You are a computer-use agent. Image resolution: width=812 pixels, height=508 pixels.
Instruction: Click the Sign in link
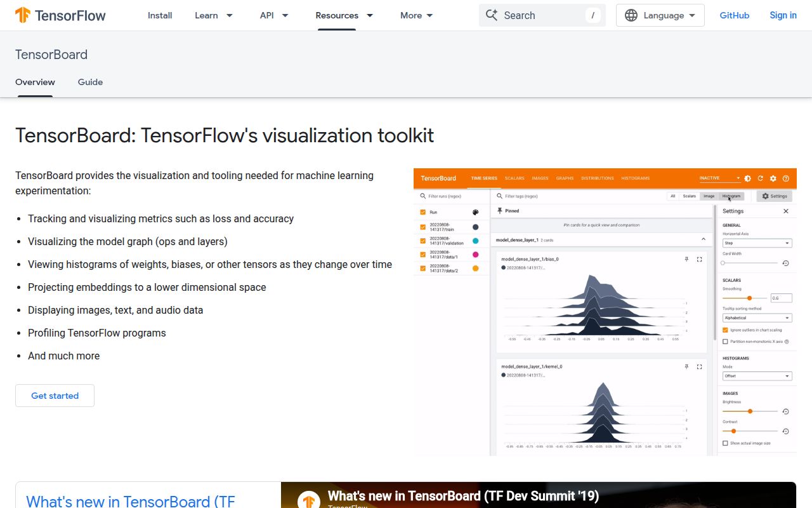click(x=783, y=15)
